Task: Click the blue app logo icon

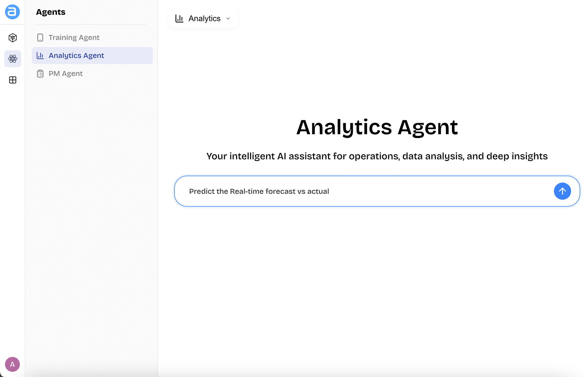Action: pos(12,12)
